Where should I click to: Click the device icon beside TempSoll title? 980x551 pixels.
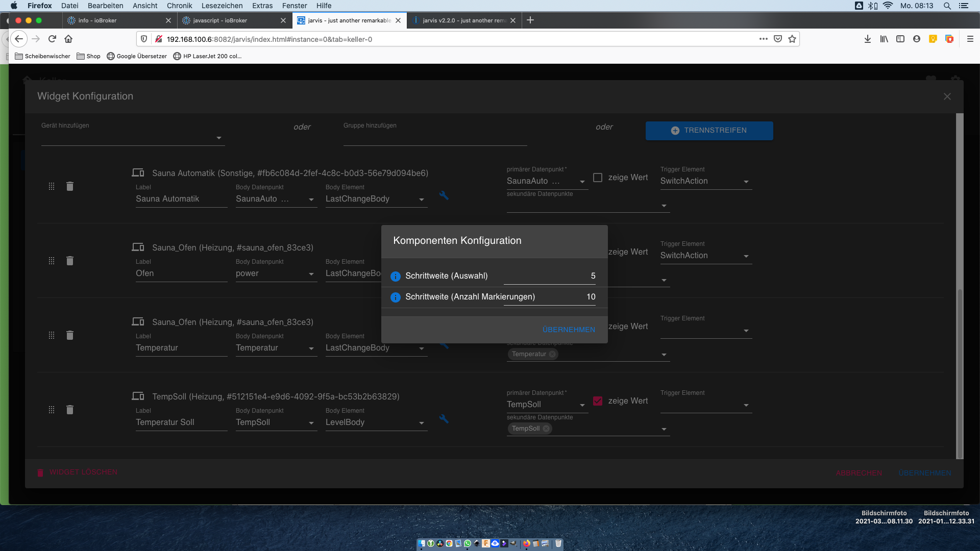pos(138,396)
